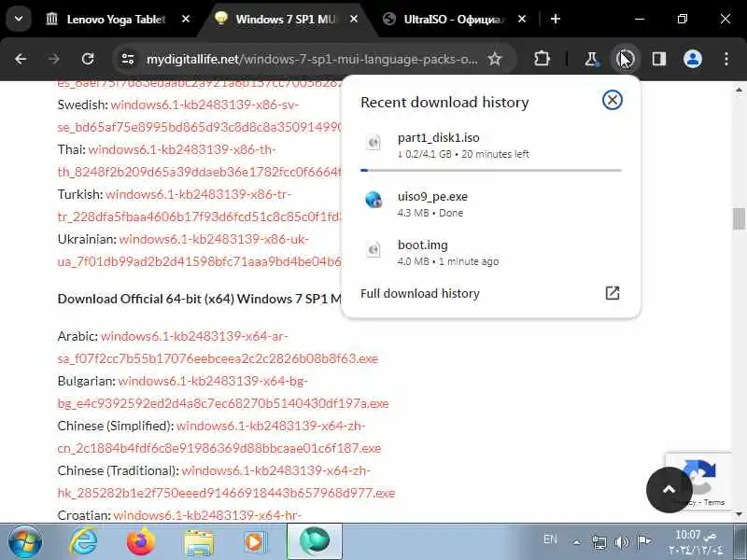Open the Extensions puzzle icon
This screenshot has height=560, width=747.
[x=542, y=59]
